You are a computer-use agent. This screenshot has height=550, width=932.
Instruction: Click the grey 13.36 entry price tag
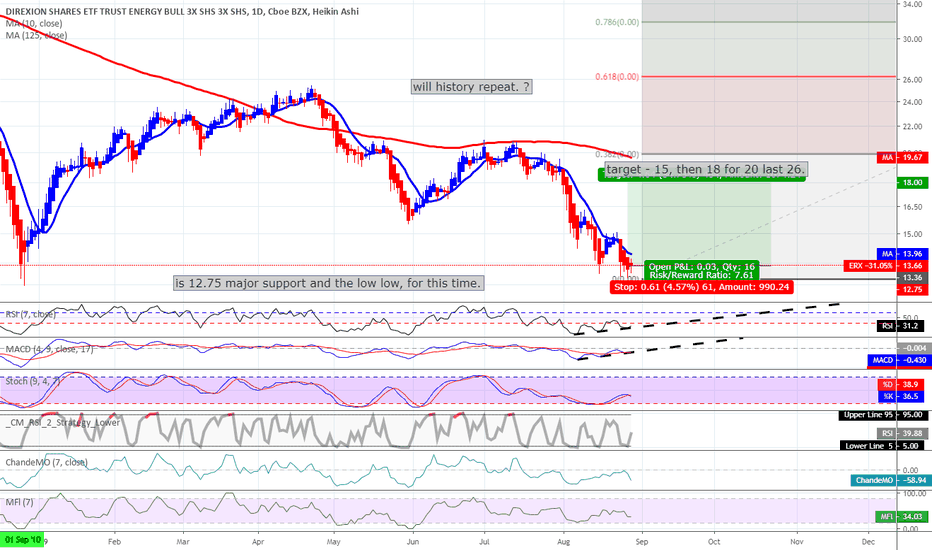click(x=911, y=278)
